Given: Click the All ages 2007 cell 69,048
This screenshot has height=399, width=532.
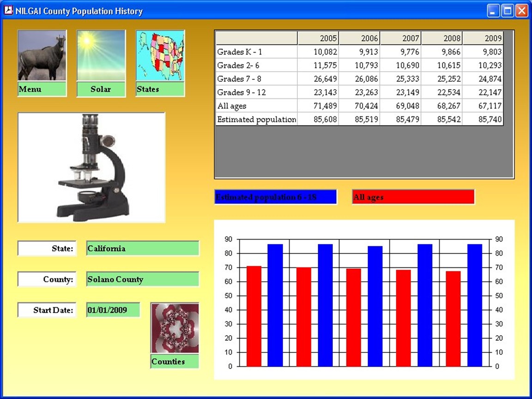Looking at the screenshot, I should (401, 106).
